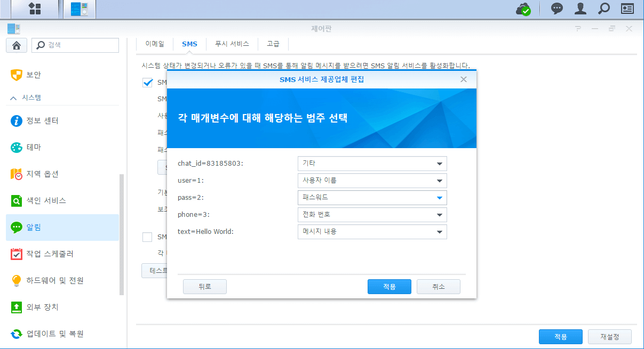Open 정보 센터 in the sidebar

click(x=43, y=121)
